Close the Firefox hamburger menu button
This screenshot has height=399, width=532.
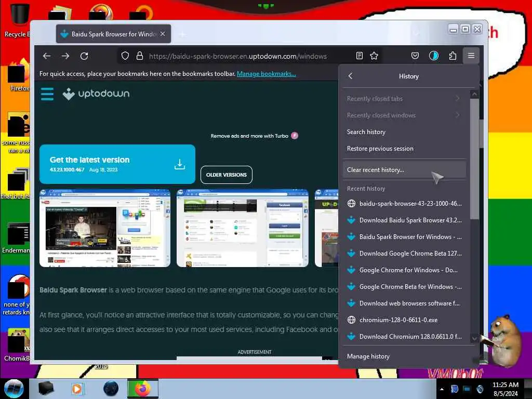(x=471, y=56)
